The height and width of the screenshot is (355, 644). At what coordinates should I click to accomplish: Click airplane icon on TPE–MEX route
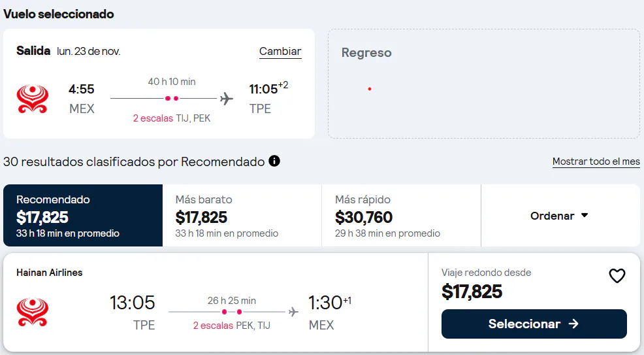(293, 312)
